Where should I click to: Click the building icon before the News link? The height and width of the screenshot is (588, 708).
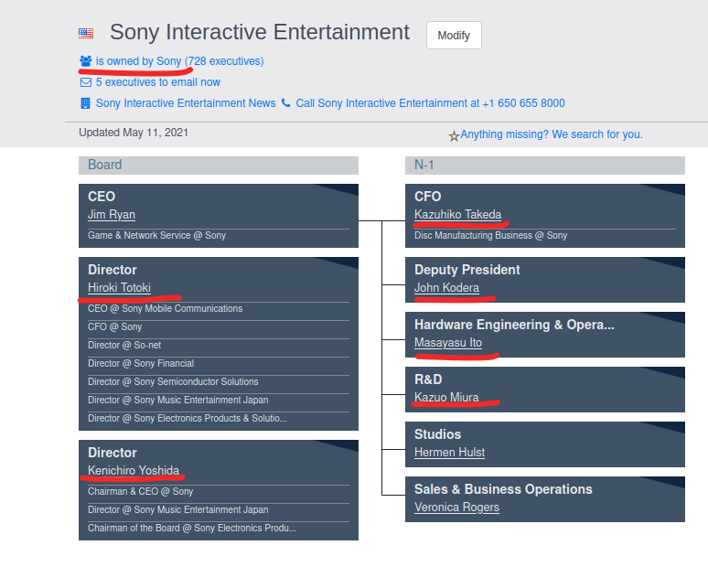click(85, 103)
